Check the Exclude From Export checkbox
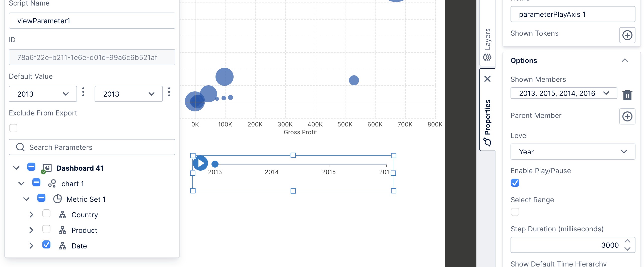The width and height of the screenshot is (644, 267). coord(13,128)
